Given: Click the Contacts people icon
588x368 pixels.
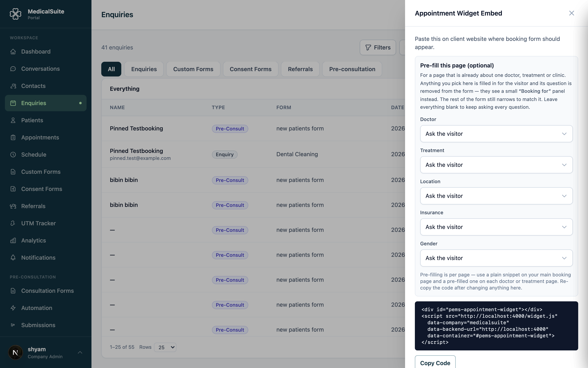Looking at the screenshot, I should pyautogui.click(x=13, y=86).
